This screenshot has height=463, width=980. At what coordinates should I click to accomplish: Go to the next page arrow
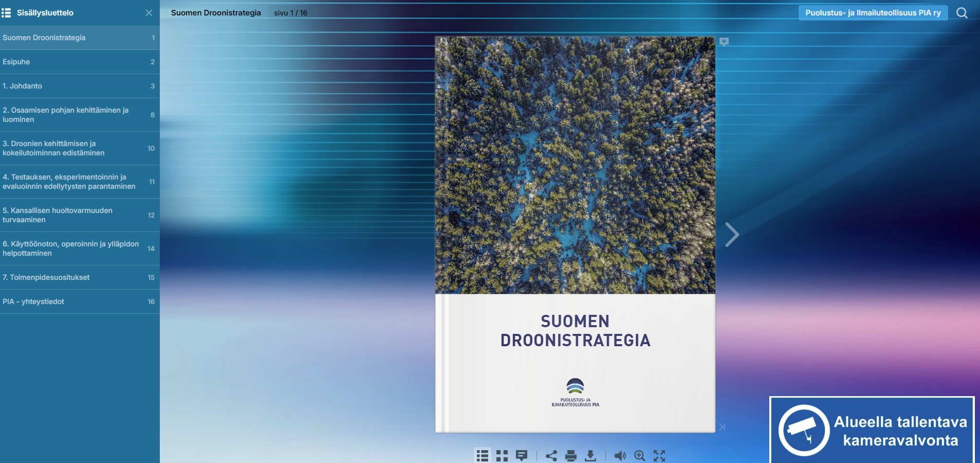pos(732,235)
